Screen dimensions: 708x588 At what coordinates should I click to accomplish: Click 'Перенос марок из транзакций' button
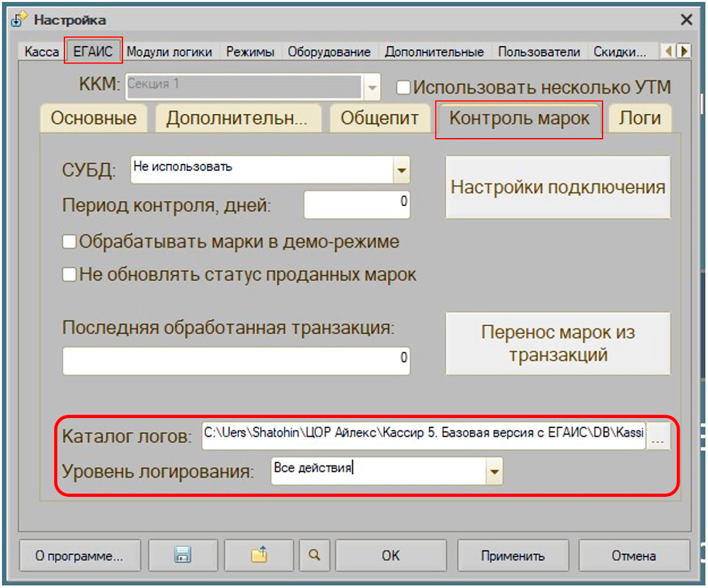click(557, 343)
